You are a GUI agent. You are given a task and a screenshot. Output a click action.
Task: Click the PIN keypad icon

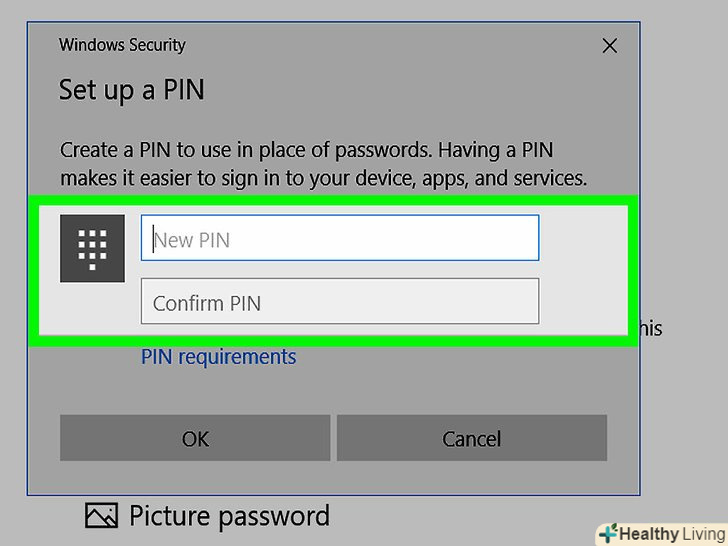pyautogui.click(x=92, y=248)
